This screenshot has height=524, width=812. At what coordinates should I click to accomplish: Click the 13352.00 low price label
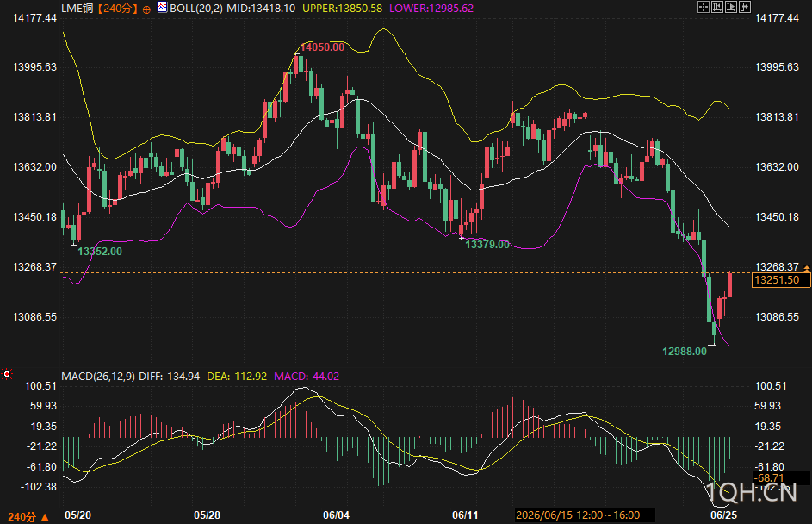click(x=100, y=252)
